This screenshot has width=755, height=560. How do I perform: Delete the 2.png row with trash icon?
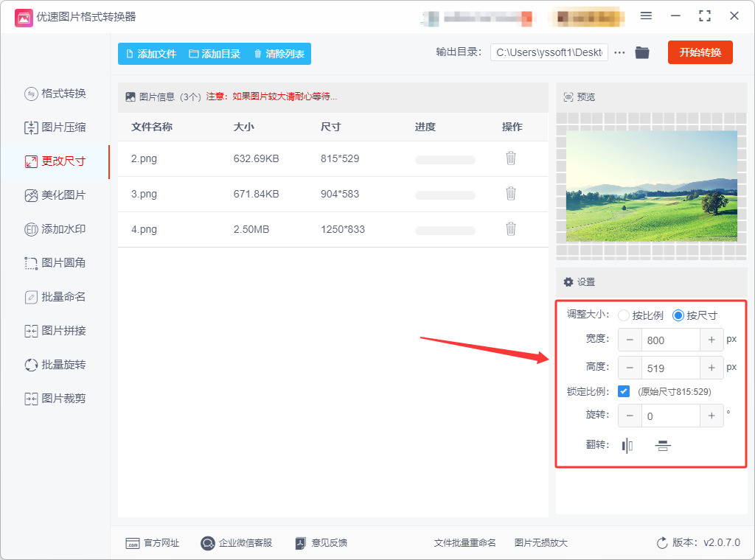[x=511, y=158]
